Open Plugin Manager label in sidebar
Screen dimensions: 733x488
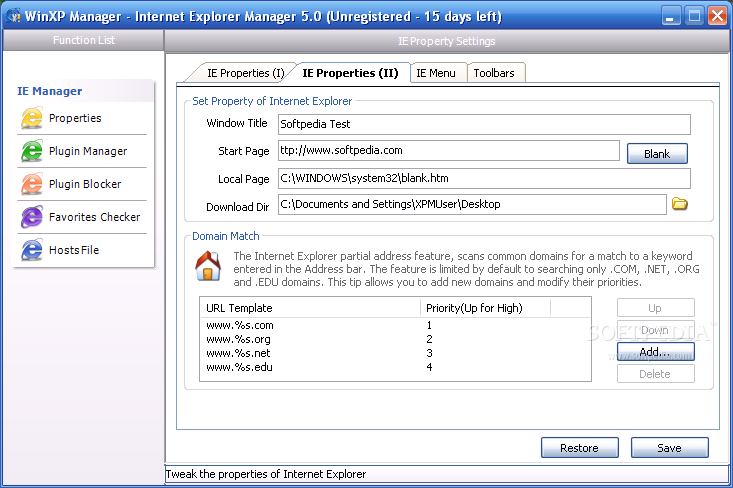click(88, 151)
